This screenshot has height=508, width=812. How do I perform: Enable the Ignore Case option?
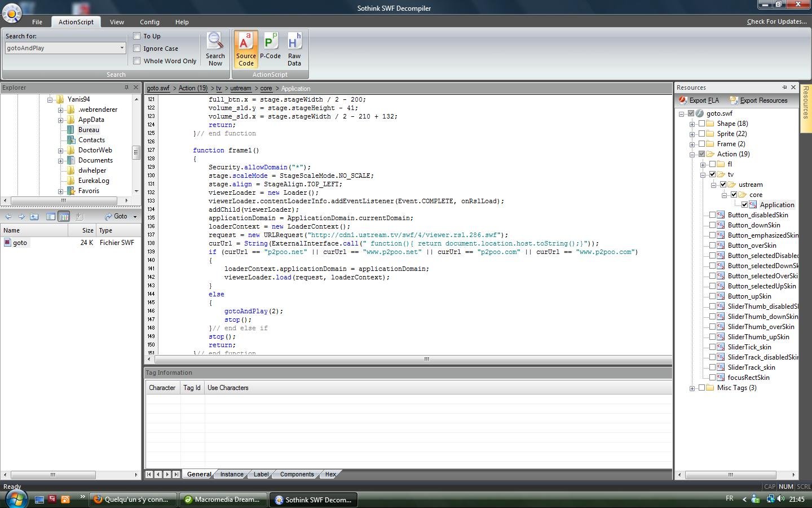point(137,49)
